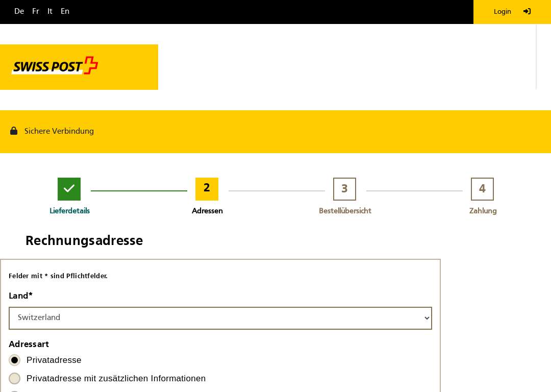Select step 2 Adressen box

(x=207, y=189)
